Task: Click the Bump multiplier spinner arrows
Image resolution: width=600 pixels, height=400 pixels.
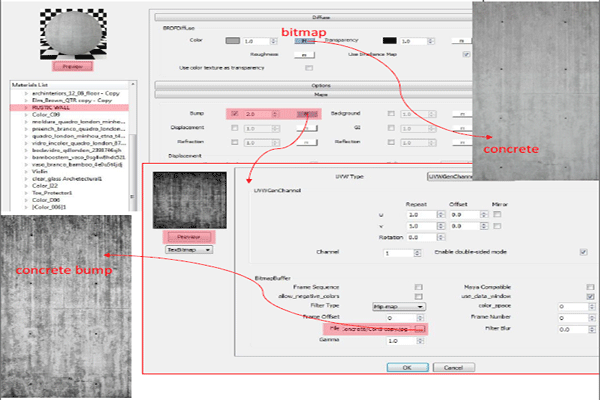Action: 275,114
